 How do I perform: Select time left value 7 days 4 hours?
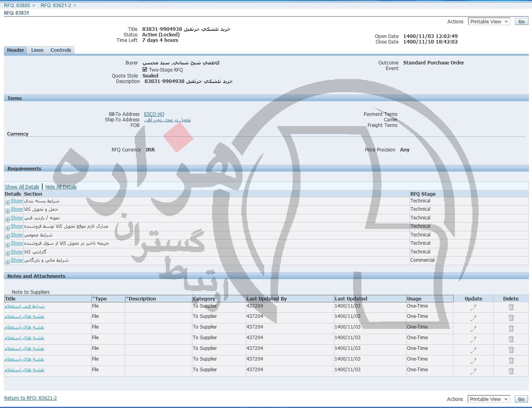point(160,40)
